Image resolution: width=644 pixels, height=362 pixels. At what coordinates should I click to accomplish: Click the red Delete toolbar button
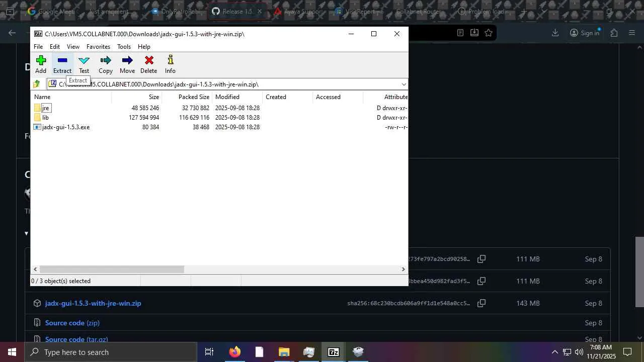[149, 65]
